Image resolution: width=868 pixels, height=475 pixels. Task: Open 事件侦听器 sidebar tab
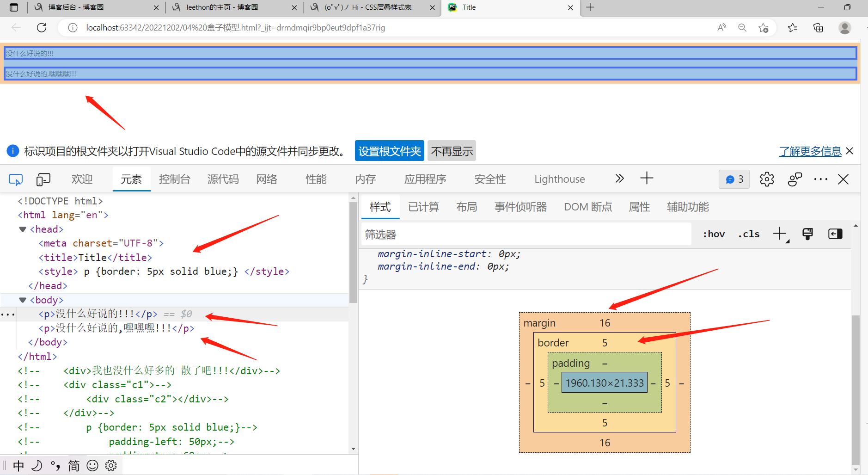pyautogui.click(x=520, y=207)
